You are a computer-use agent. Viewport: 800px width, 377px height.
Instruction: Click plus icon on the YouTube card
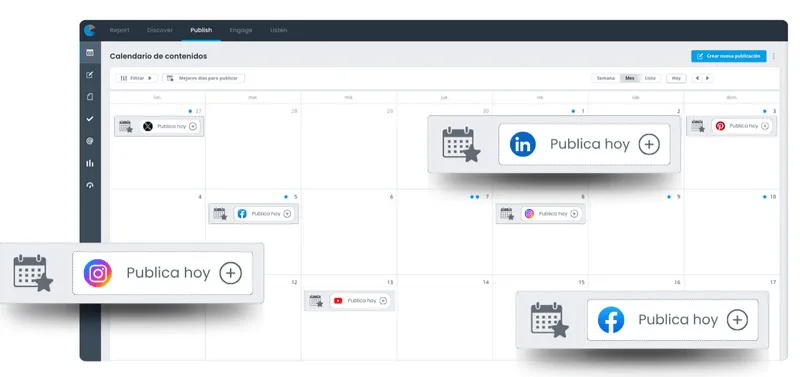click(383, 301)
